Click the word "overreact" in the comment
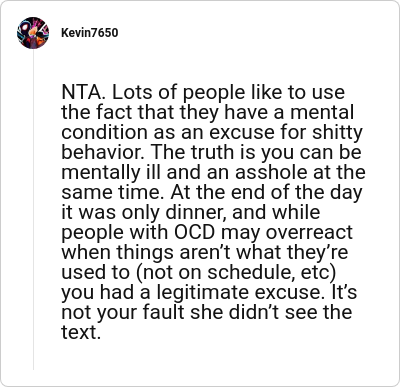Image resolution: width=400 pixels, height=387 pixels. click(x=309, y=232)
